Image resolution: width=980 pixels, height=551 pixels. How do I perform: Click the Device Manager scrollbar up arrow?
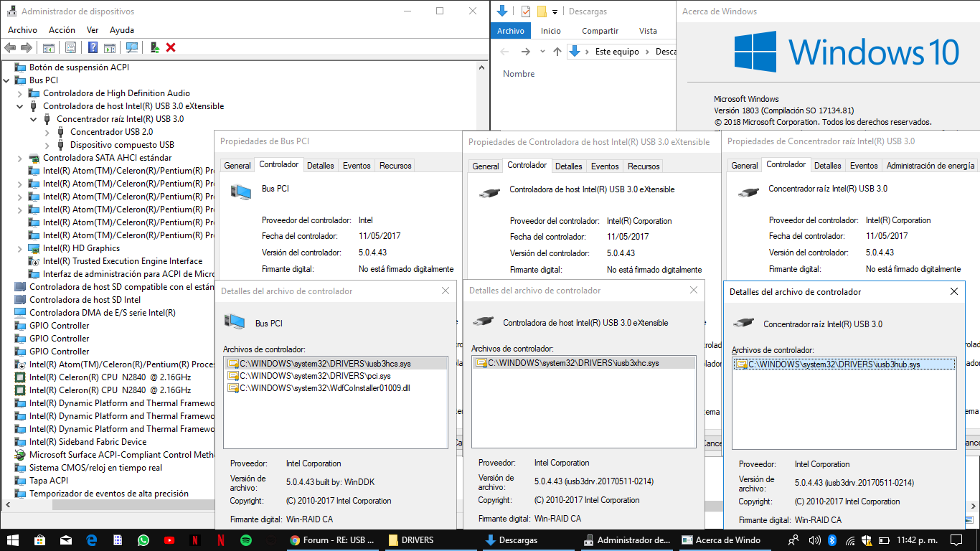pos(483,67)
